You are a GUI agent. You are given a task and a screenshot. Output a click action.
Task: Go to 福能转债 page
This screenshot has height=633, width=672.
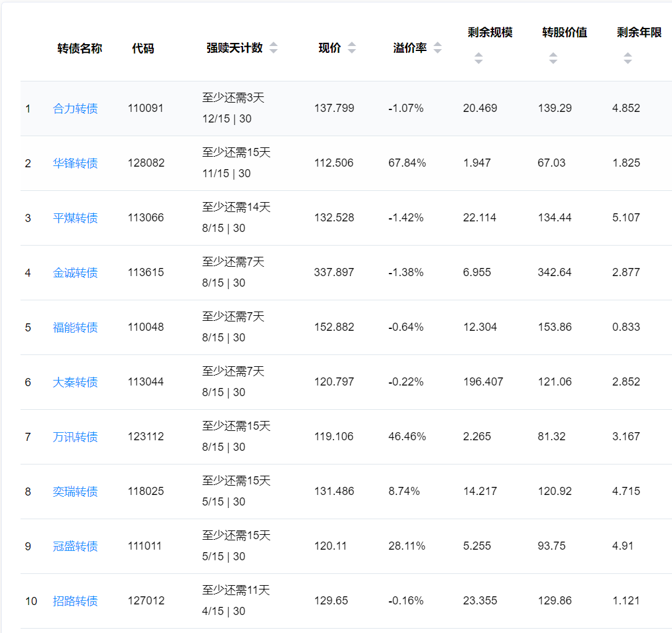(75, 328)
